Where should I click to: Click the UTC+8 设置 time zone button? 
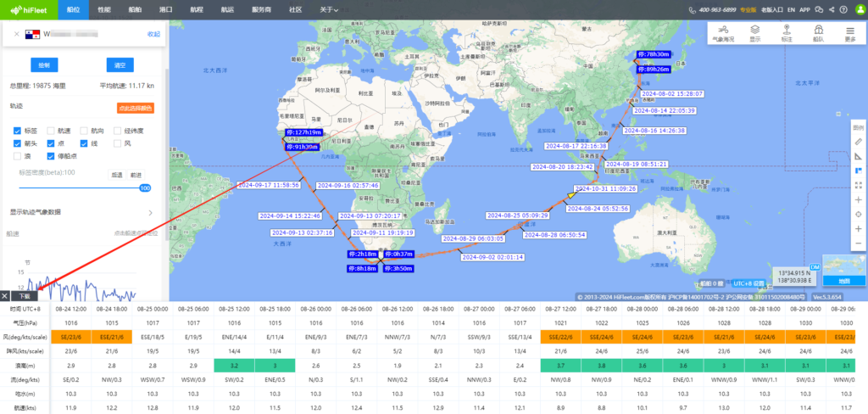(x=748, y=283)
